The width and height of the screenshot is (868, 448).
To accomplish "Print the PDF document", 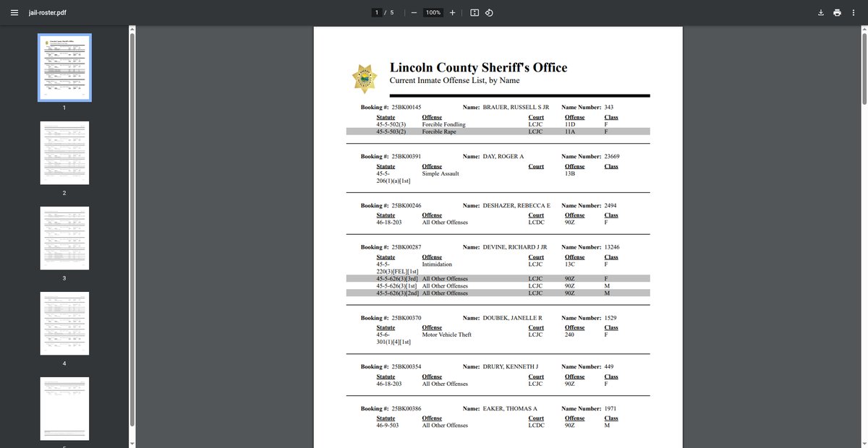I will [x=837, y=13].
